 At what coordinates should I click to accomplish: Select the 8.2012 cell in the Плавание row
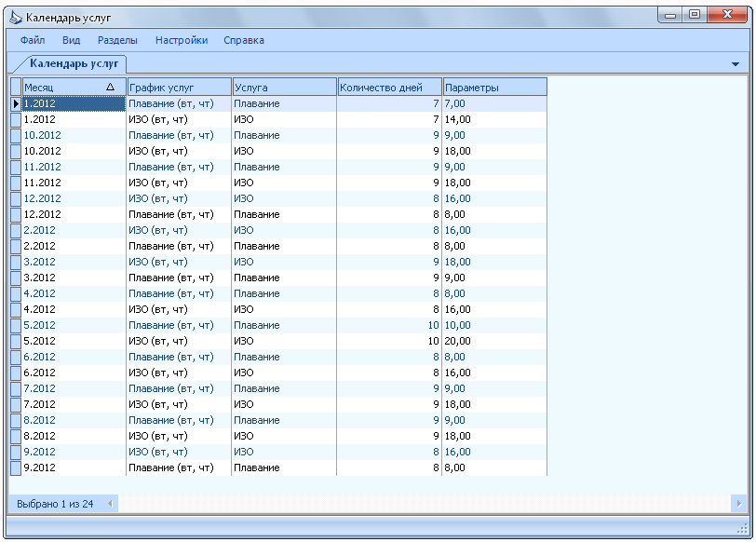[74, 420]
